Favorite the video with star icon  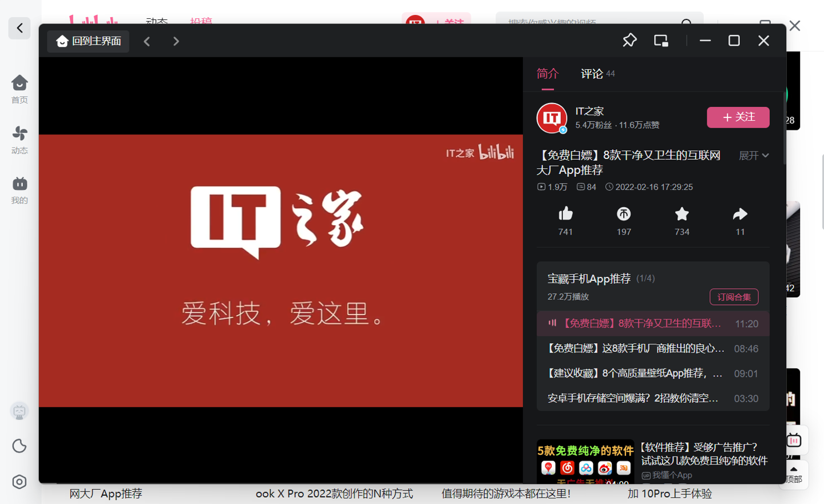click(682, 214)
